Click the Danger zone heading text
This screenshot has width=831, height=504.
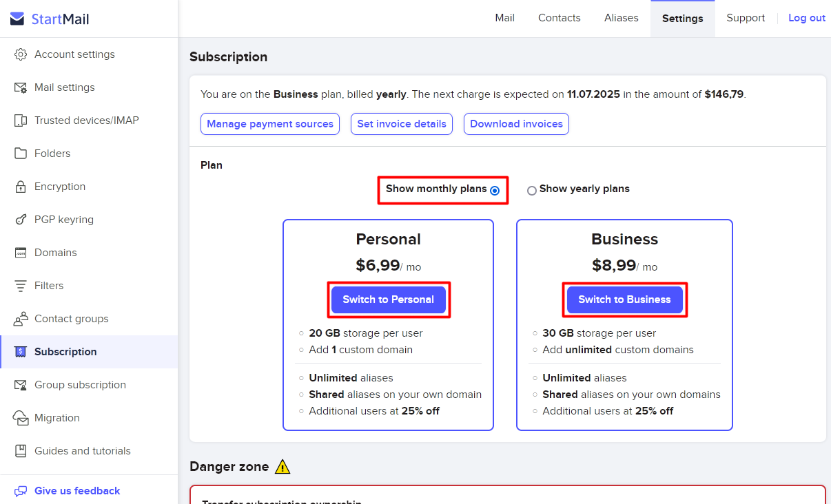229,467
